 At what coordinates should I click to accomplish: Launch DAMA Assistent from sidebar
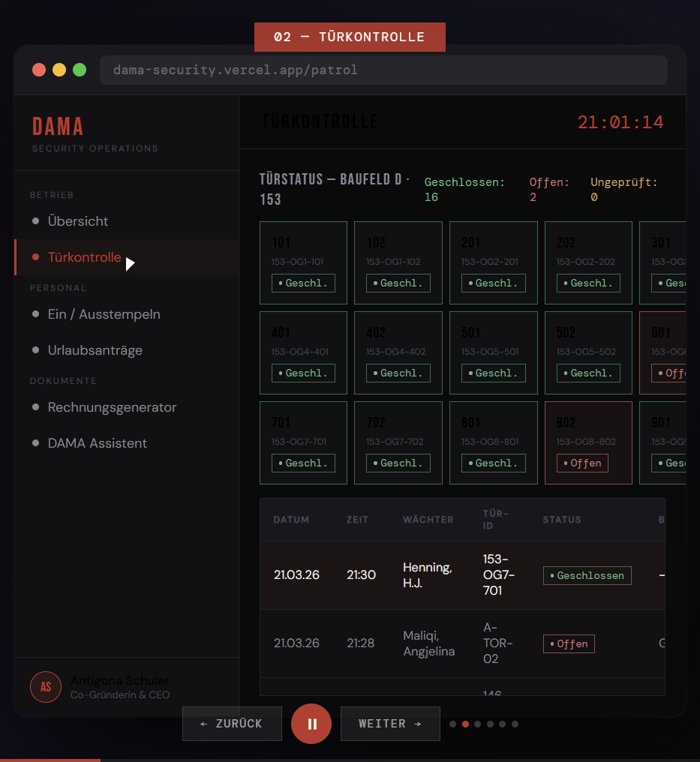pos(126,443)
